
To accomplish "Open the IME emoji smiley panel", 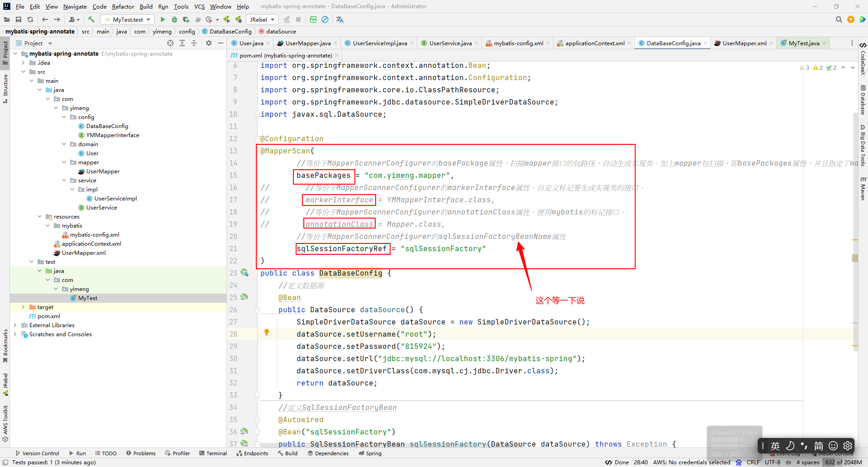I will pos(833,446).
